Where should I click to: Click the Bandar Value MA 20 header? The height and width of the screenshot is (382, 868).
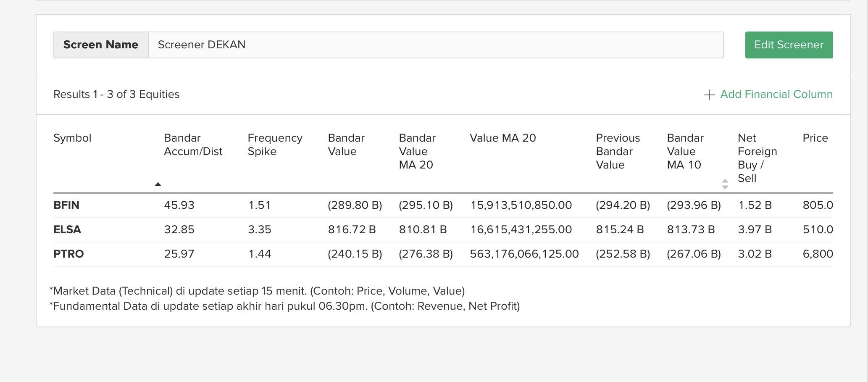[417, 151]
